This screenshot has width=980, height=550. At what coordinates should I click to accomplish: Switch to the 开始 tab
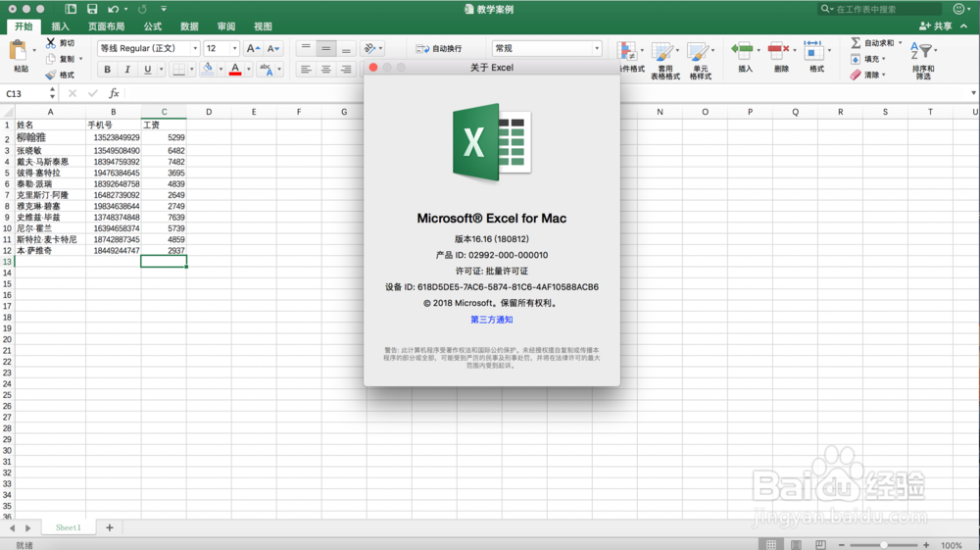click(x=24, y=26)
